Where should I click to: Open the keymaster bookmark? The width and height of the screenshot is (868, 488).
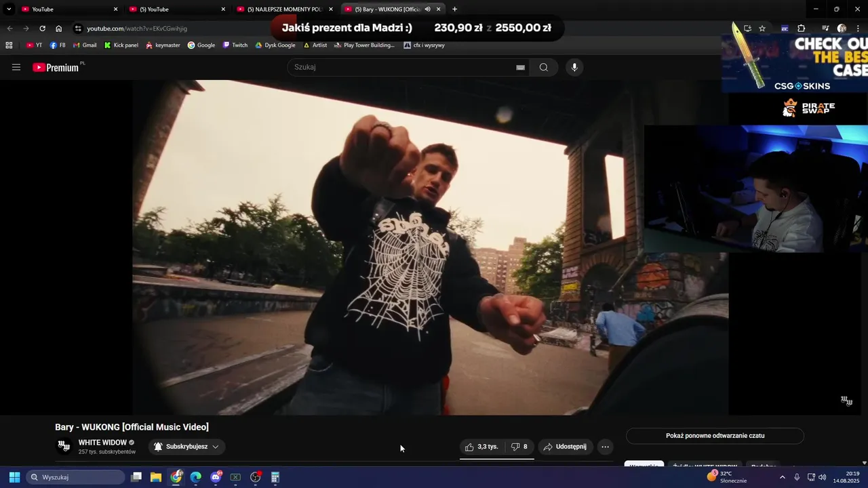(163, 45)
